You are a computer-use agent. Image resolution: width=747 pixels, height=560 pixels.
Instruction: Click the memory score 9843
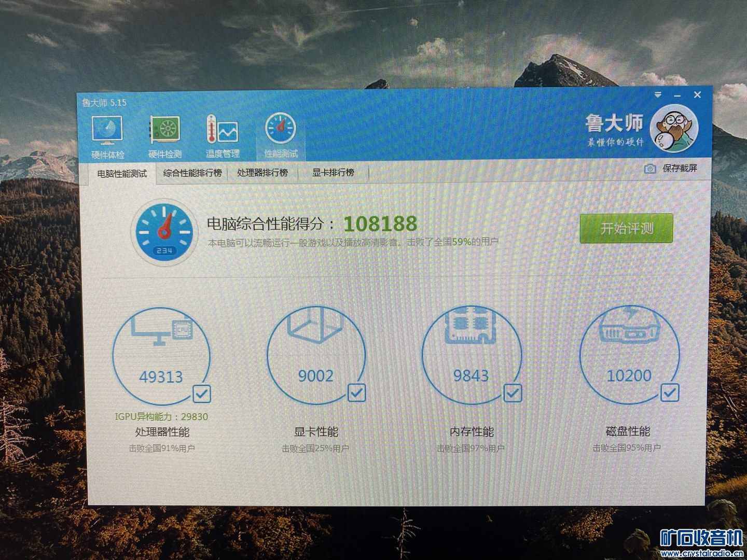tap(471, 375)
